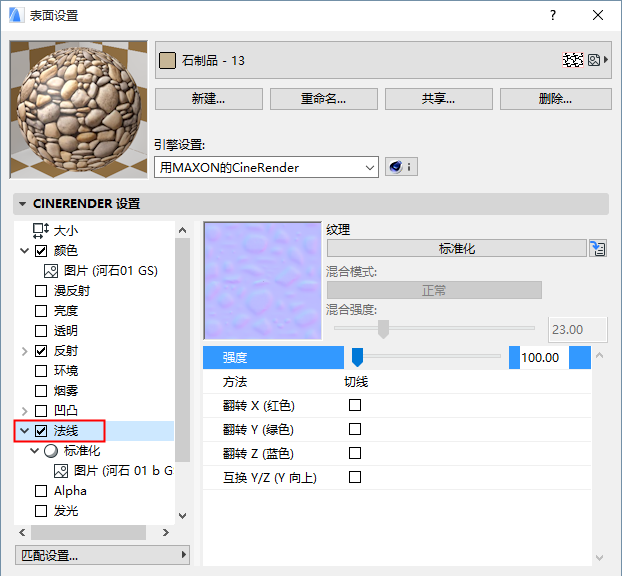622x576 pixels.
Task: Enable the 环境 channel checkbox
Action: [x=41, y=371]
